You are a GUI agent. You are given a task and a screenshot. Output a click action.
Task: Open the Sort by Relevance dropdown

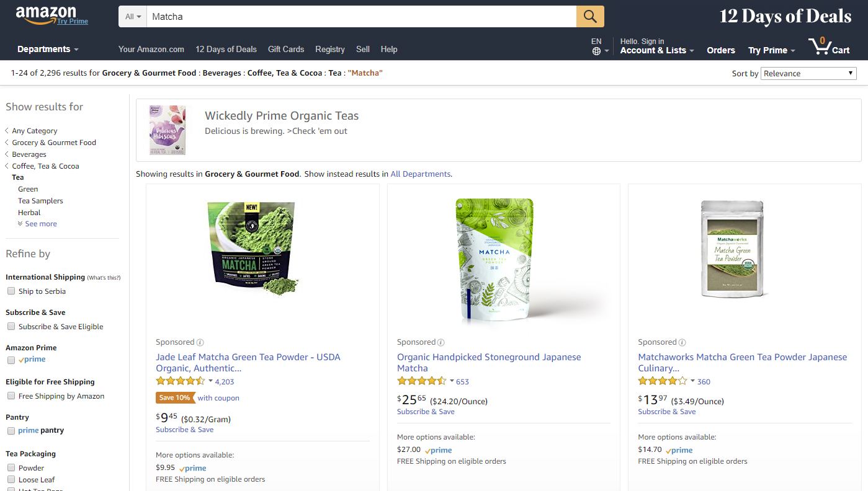point(808,73)
